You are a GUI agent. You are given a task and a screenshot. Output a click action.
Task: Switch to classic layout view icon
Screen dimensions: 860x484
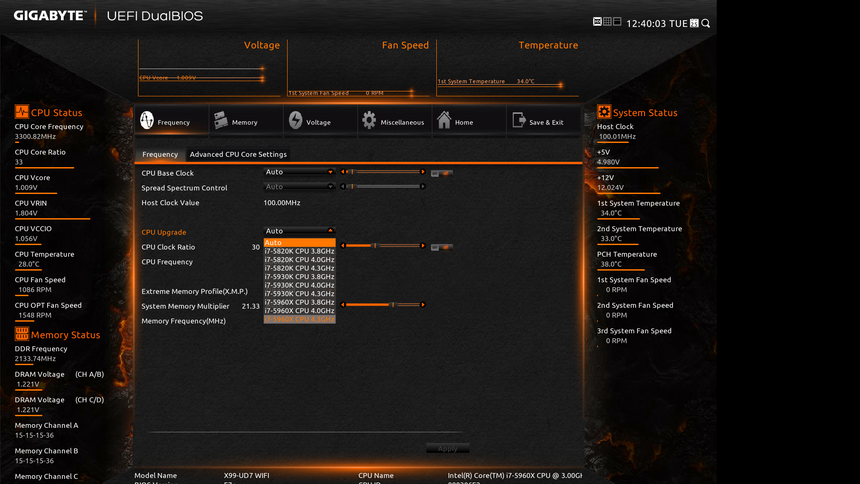pyautogui.click(x=617, y=22)
